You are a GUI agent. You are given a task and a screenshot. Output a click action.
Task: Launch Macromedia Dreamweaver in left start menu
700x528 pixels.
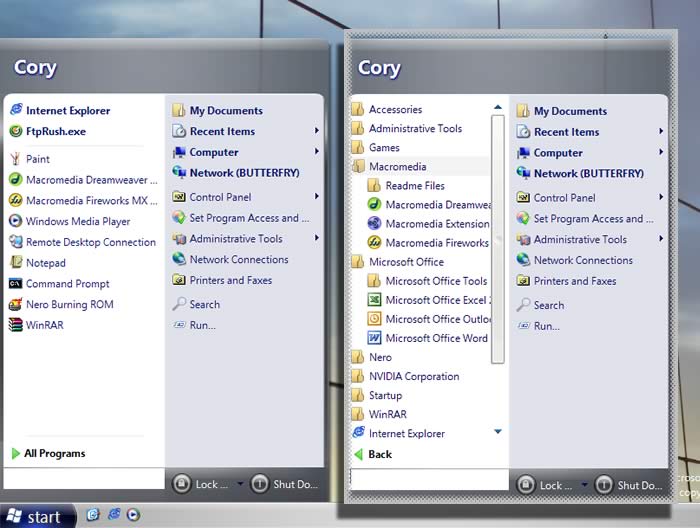pos(83,180)
